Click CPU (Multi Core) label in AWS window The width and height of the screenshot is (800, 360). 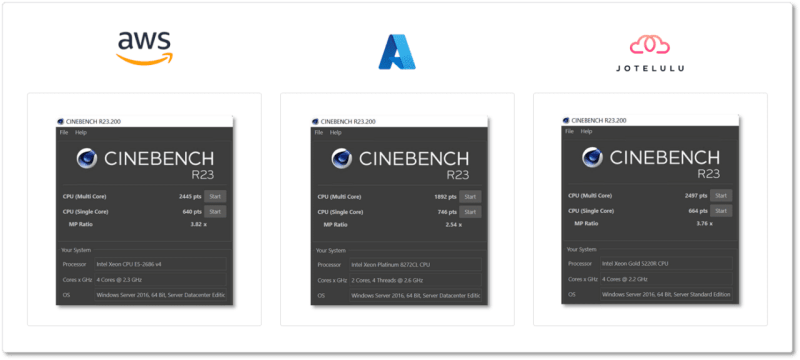click(x=84, y=196)
